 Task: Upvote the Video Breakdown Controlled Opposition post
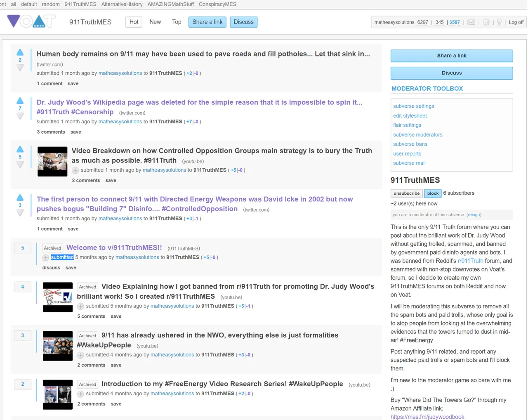[x=20, y=149]
